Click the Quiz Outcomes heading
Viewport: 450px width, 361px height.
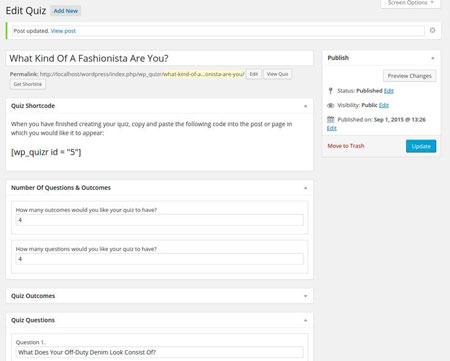tap(33, 296)
